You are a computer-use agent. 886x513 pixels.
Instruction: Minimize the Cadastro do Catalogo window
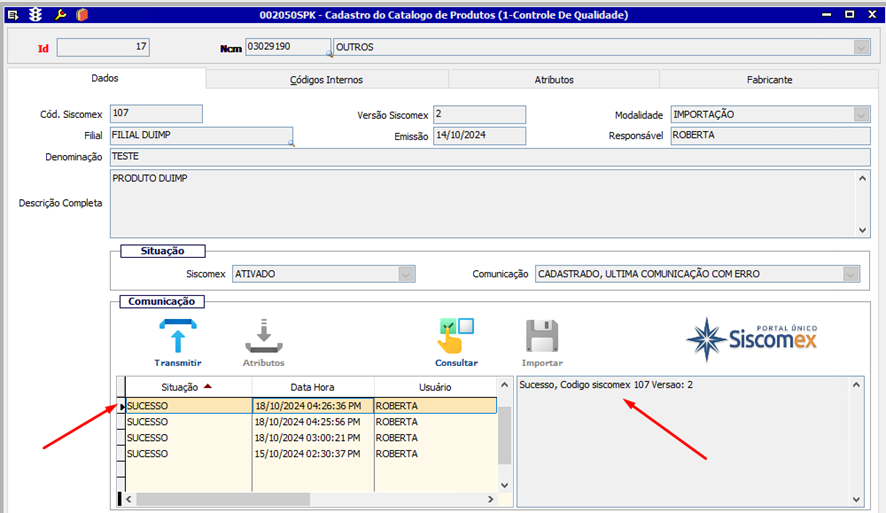(x=826, y=15)
